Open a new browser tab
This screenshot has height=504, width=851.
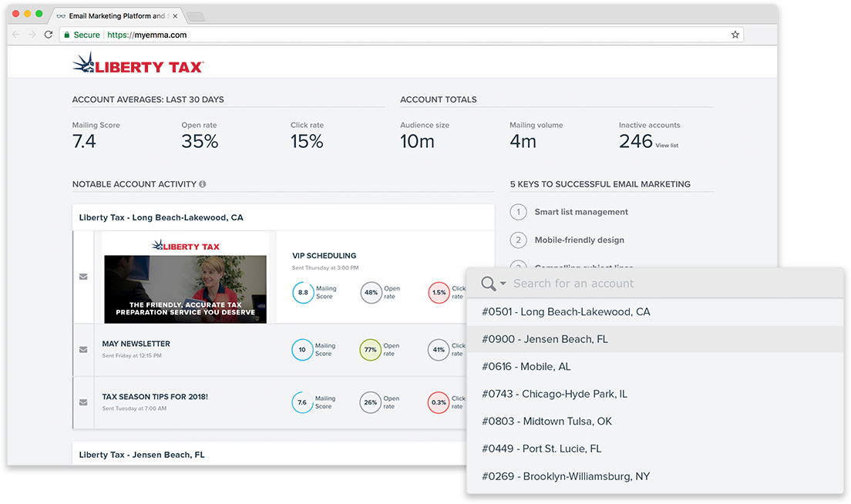point(195,16)
